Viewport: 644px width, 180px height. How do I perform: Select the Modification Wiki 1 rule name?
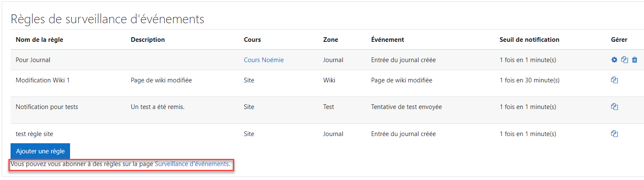click(43, 80)
